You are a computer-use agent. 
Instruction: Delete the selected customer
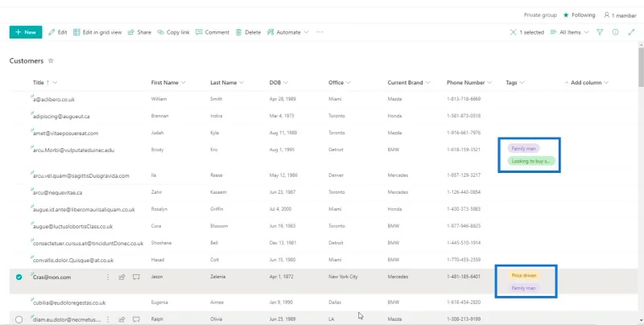pyautogui.click(x=248, y=32)
